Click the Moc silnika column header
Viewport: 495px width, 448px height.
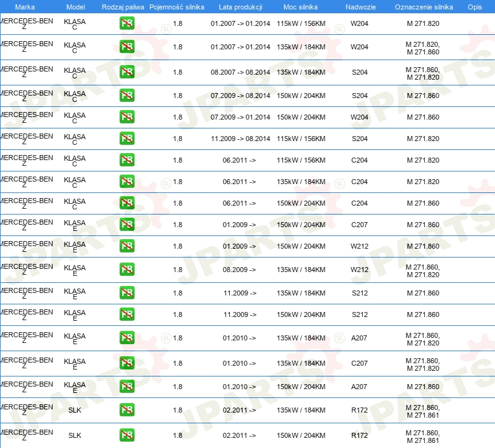pyautogui.click(x=301, y=6)
